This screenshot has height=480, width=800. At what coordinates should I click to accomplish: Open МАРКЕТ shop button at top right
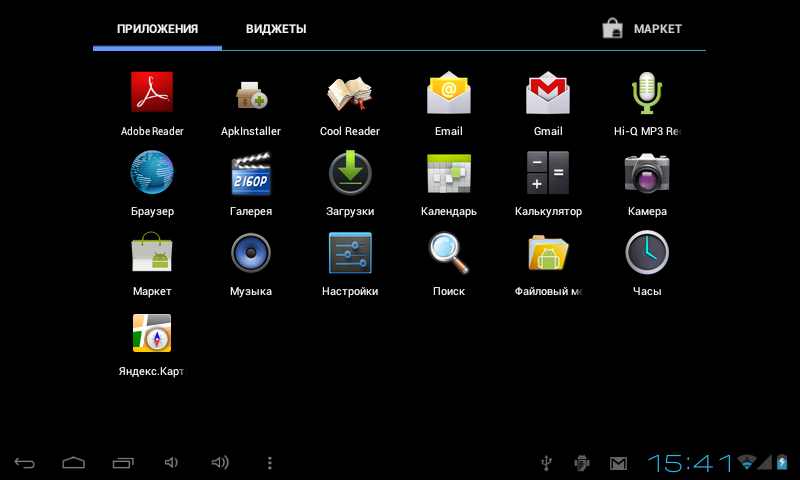click(x=642, y=29)
